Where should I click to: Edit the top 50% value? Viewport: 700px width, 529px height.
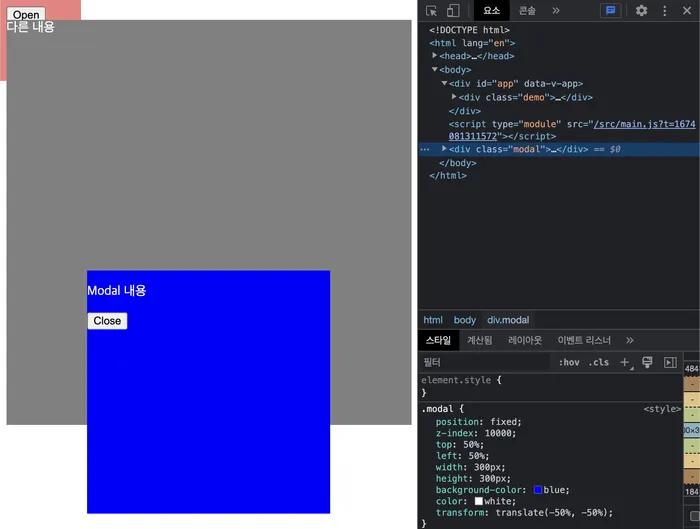coord(471,445)
